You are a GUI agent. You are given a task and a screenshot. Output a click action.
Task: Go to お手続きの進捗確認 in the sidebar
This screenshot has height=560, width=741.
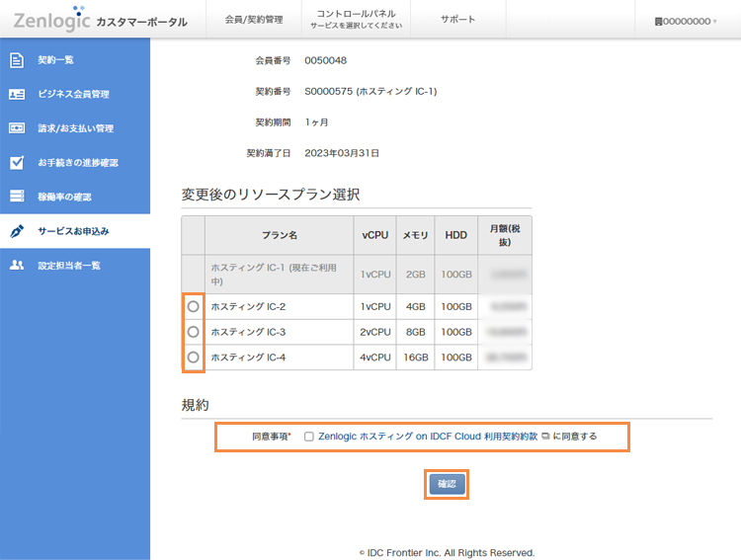point(75,163)
